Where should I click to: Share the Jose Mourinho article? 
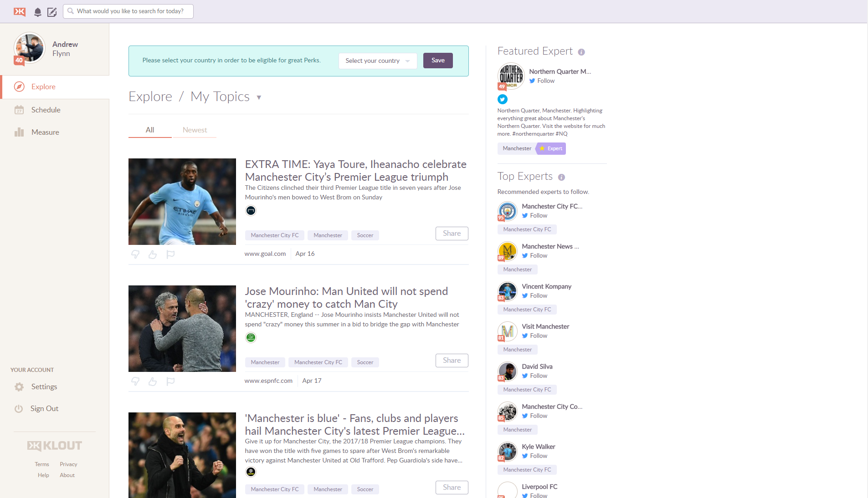tap(452, 361)
